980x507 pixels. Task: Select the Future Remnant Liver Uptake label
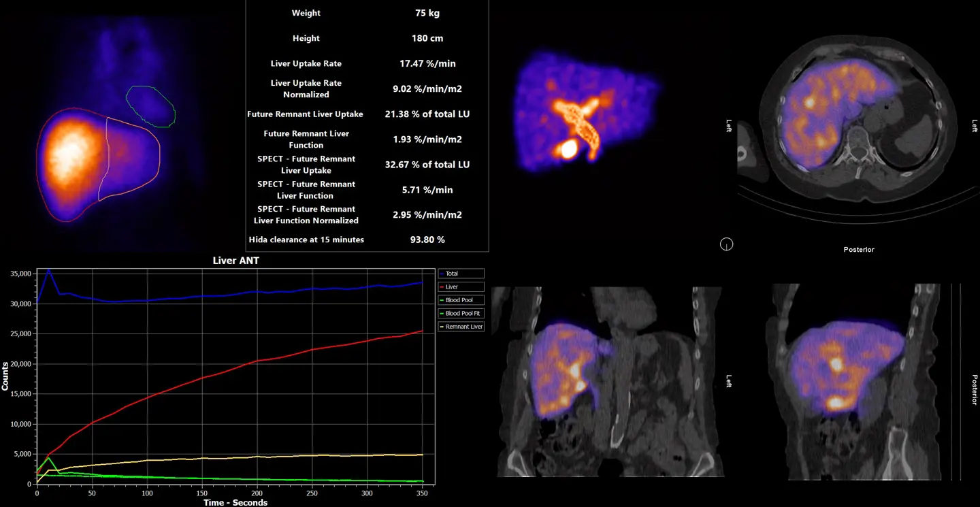click(305, 114)
